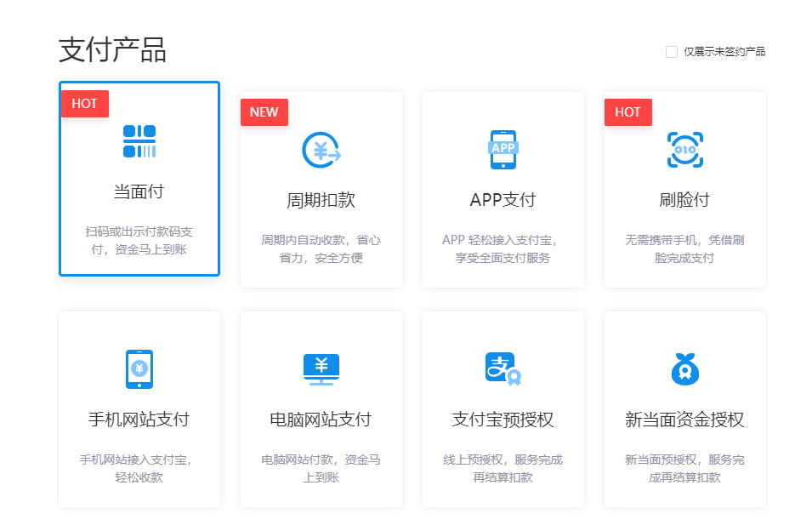Click the description 手机网站接入支付宝，轻松收款
The height and width of the screenshot is (531, 812).
click(x=136, y=468)
